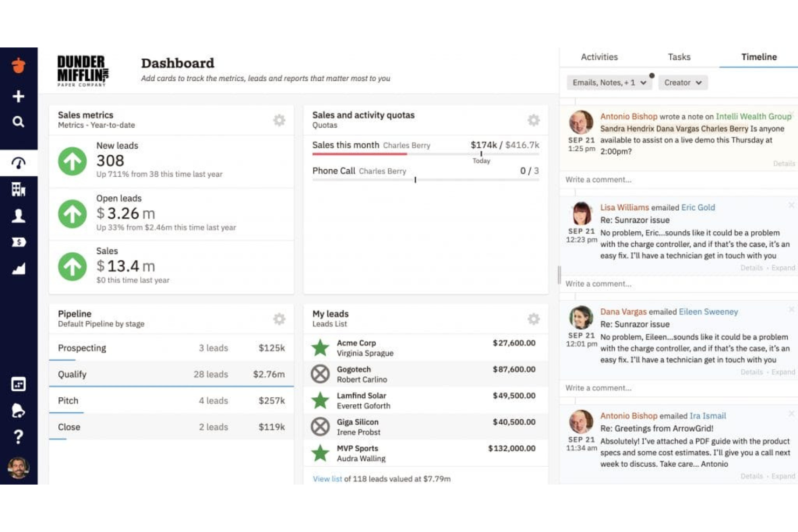The height and width of the screenshot is (532, 798).
Task: Click the plus add-new icon in sidebar
Action: tap(18, 96)
